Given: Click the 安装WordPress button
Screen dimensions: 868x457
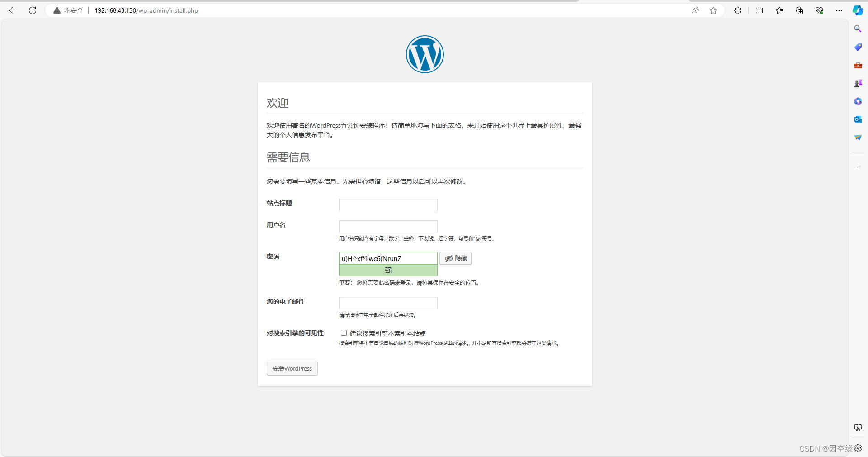Looking at the screenshot, I should pos(292,368).
